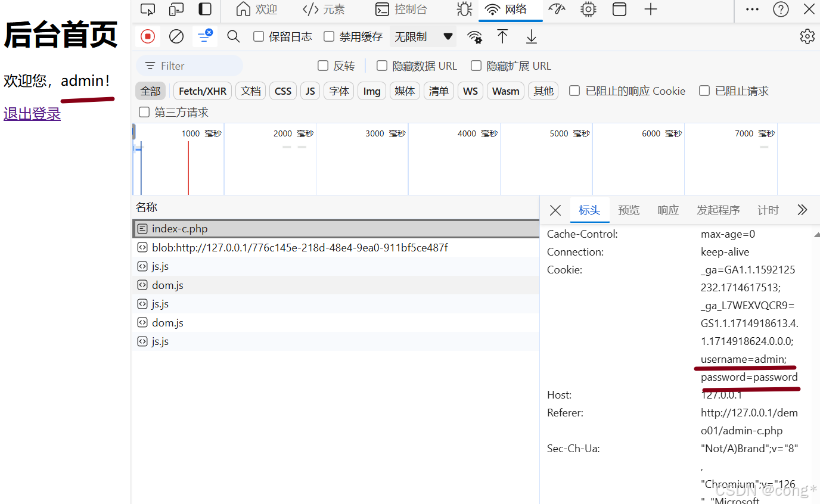This screenshot has width=820, height=504.
Task: Switch to 响应 response tab
Action: [x=668, y=210]
